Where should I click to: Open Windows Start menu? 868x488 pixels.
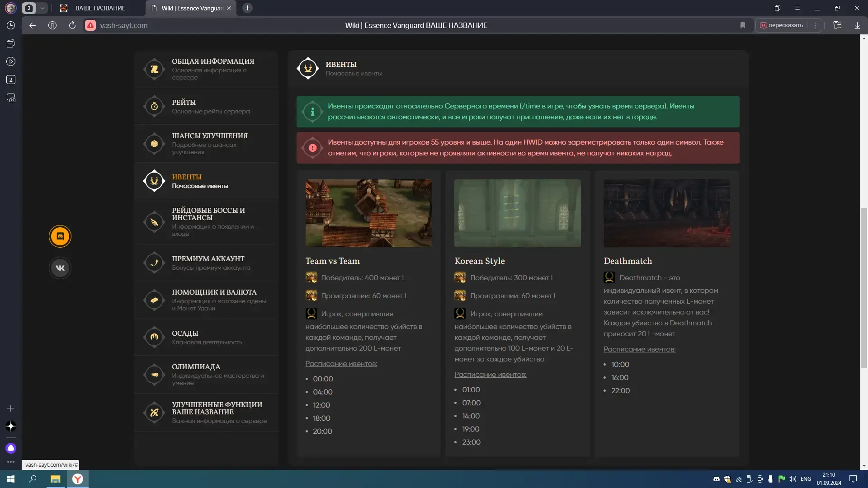point(11,479)
